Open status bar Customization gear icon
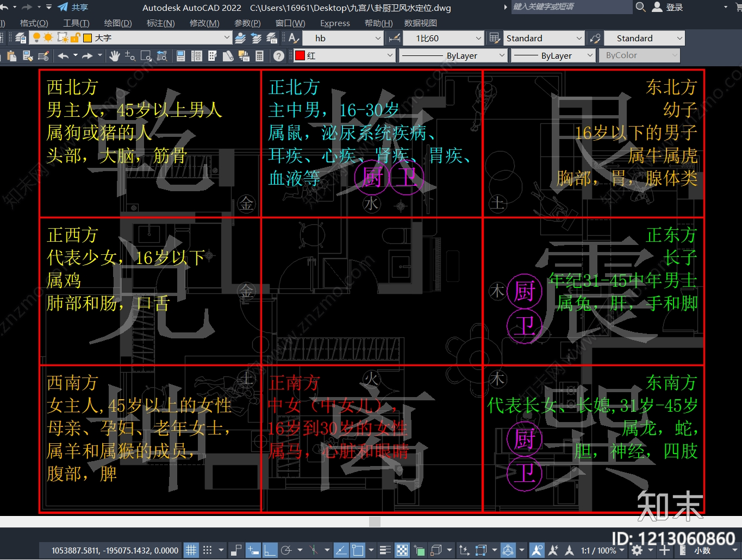Screen dimensions: 742x560 pos(637,550)
